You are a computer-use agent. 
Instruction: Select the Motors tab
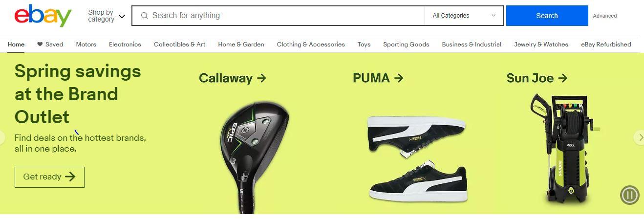pyautogui.click(x=86, y=44)
